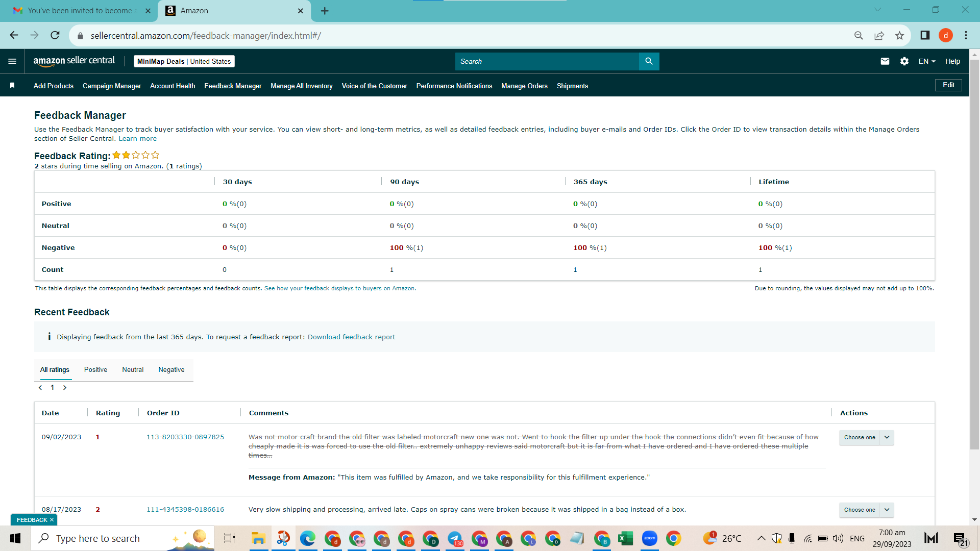This screenshot has height=551, width=980.
Task: Open Feedback Manager menu item
Action: pyautogui.click(x=233, y=86)
